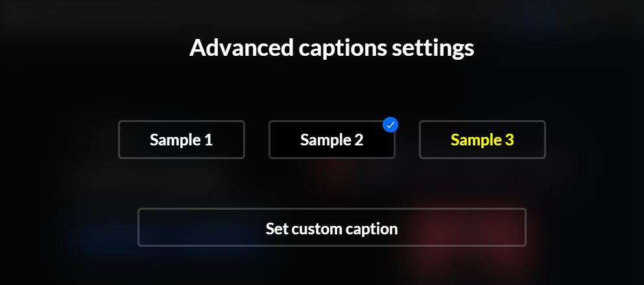Click the blue checkmark badge on Sample 2
Image resolution: width=644 pixels, height=285 pixels.
click(390, 125)
